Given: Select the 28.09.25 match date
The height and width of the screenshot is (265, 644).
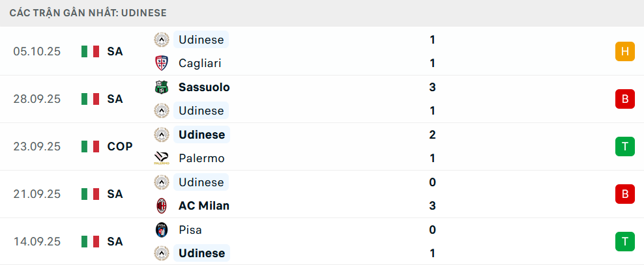Looking at the screenshot, I should (37, 99).
